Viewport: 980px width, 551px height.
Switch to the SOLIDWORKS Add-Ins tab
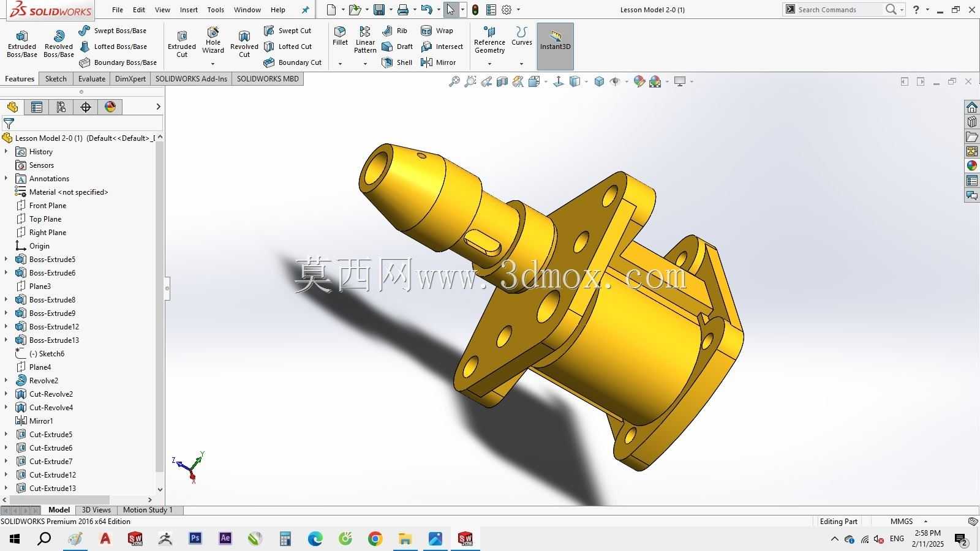pyautogui.click(x=191, y=78)
